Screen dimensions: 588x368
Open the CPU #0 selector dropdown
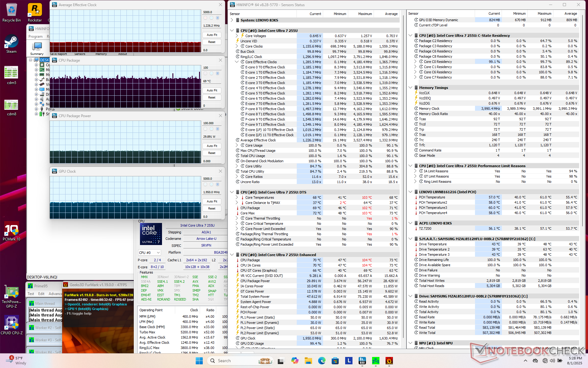point(149,253)
